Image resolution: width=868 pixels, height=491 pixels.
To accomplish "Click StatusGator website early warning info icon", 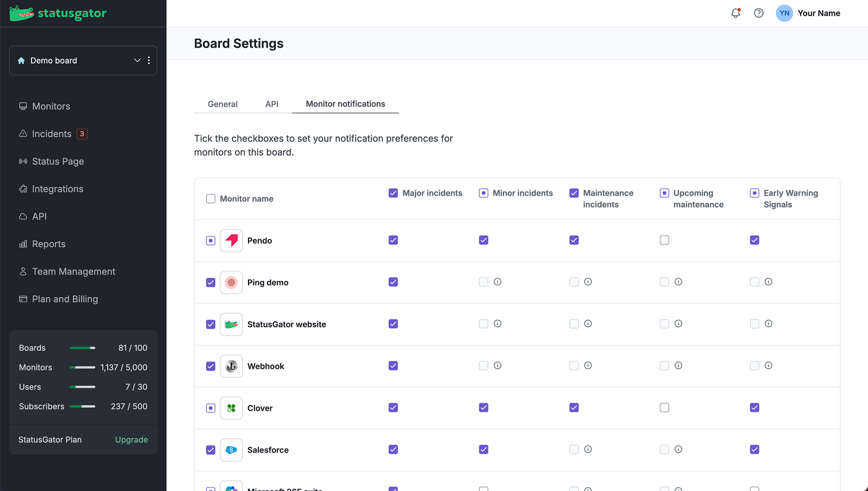I will (x=769, y=324).
